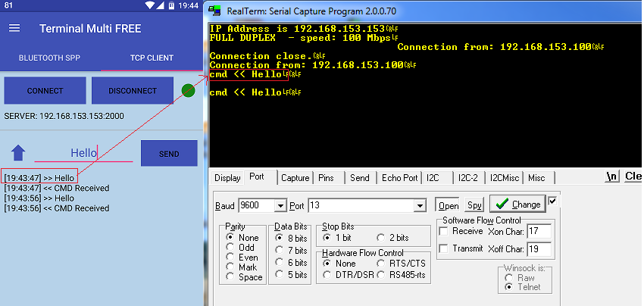Click the green connection status indicator

[x=188, y=91]
